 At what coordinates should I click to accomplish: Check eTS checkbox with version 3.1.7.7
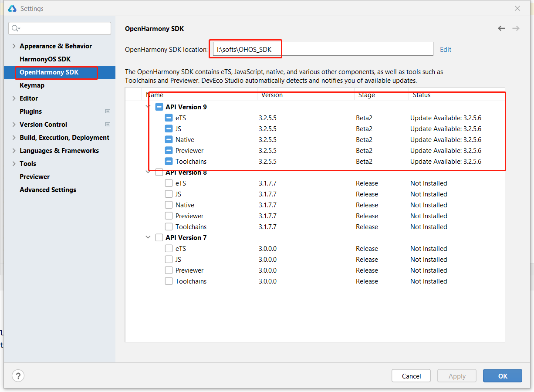(x=169, y=183)
